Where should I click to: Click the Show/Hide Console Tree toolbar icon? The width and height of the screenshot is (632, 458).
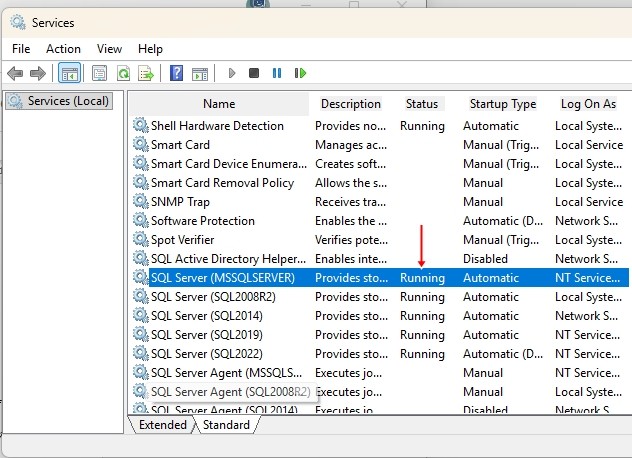pyautogui.click(x=70, y=73)
